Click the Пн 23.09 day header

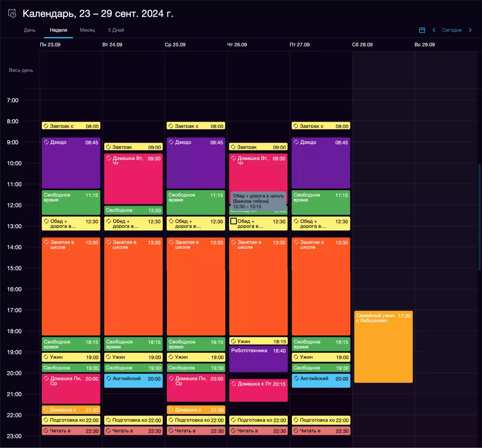pyautogui.click(x=50, y=45)
